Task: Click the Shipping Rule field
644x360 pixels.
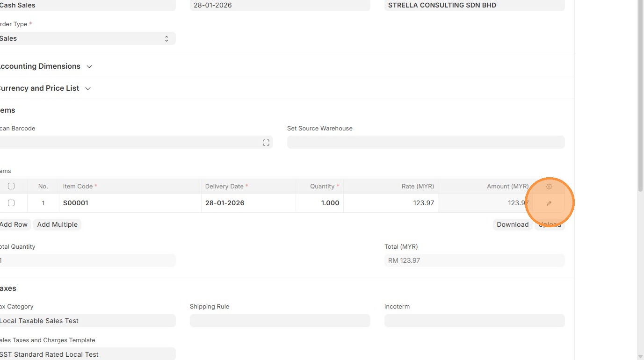Action: [x=280, y=321]
